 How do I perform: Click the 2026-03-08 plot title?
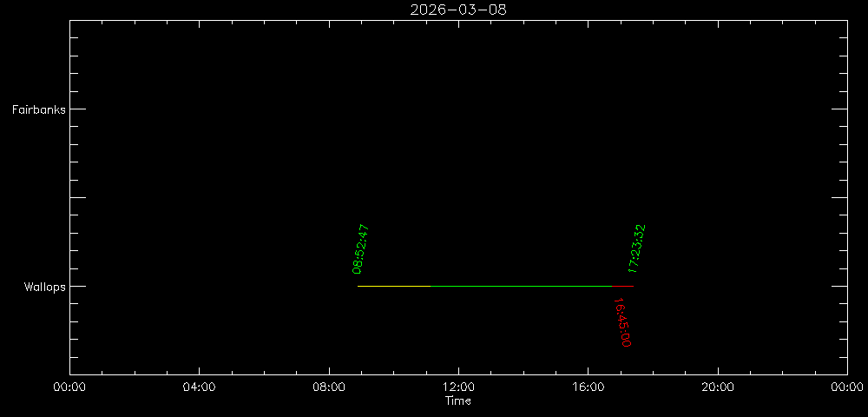pos(457,10)
